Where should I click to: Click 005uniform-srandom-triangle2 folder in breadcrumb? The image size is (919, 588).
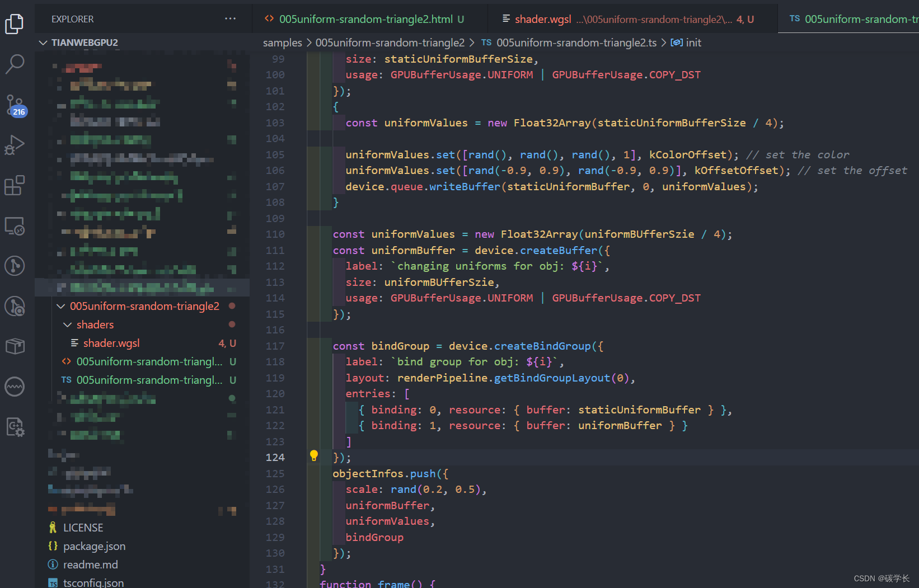390,43
